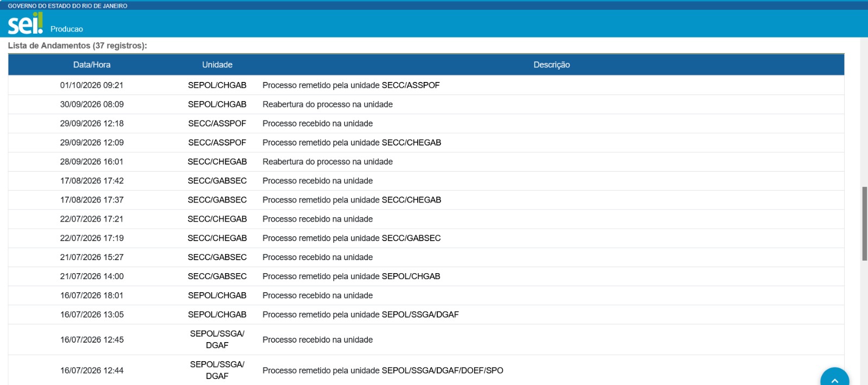
Task: Click the Producao environment label
Action: tap(67, 29)
